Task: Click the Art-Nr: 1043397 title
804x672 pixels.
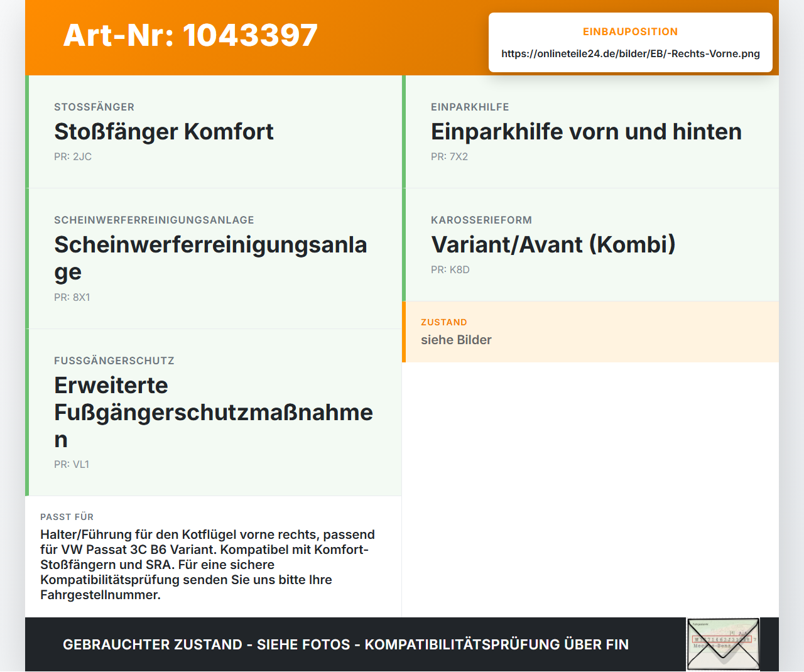Action: (190, 35)
